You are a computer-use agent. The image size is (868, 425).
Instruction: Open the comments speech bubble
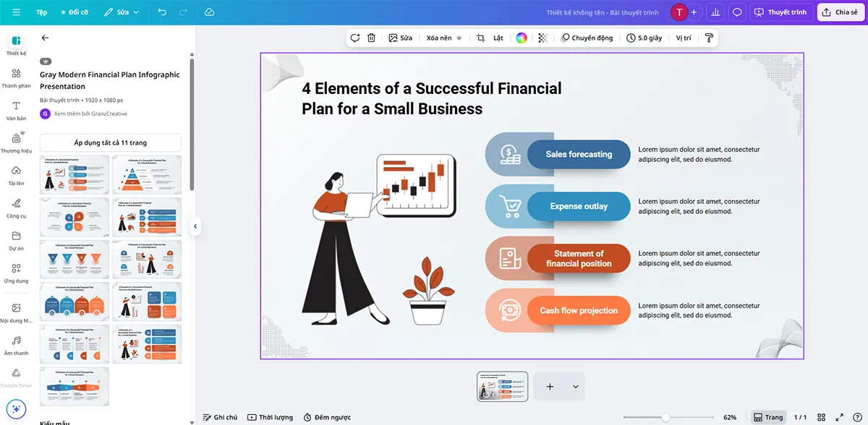tap(737, 12)
